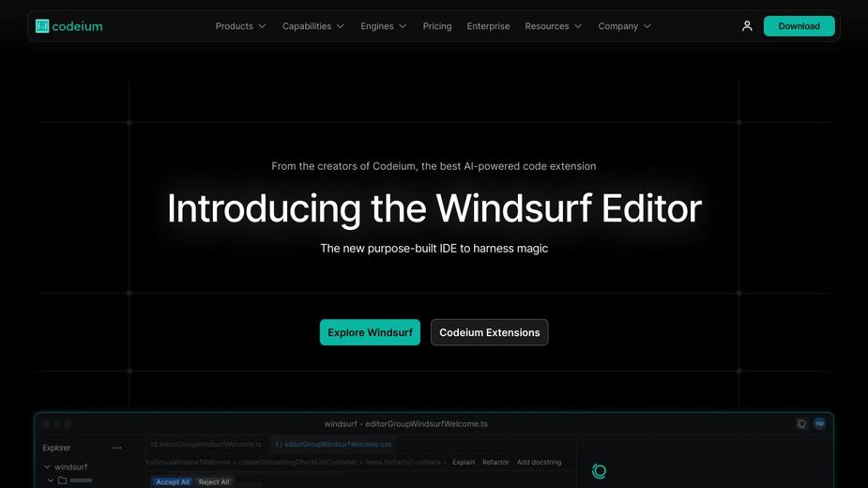Click the Cascade swirl icon
This screenshot has height=488, width=868.
(599, 471)
